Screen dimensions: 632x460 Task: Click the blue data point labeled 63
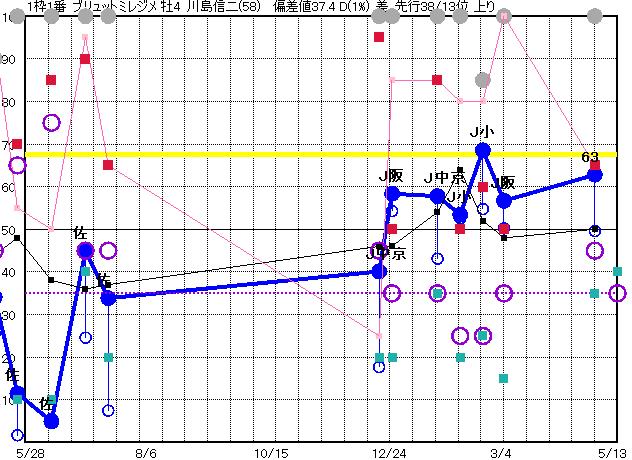point(595,174)
